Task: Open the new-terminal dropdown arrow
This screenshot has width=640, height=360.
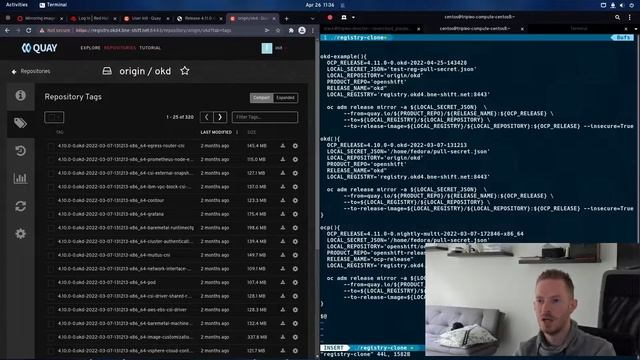Action: [353, 18]
